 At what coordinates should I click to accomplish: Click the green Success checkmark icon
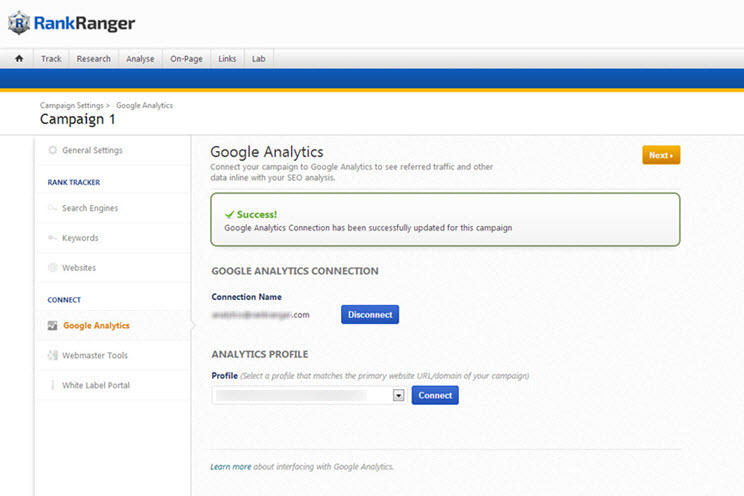click(x=230, y=215)
